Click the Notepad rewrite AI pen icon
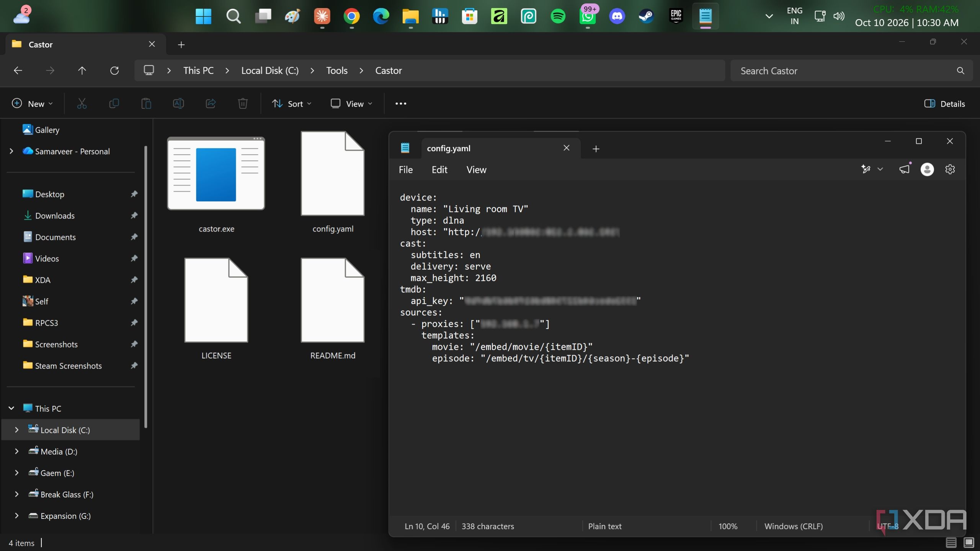980x551 pixels. [866, 169]
